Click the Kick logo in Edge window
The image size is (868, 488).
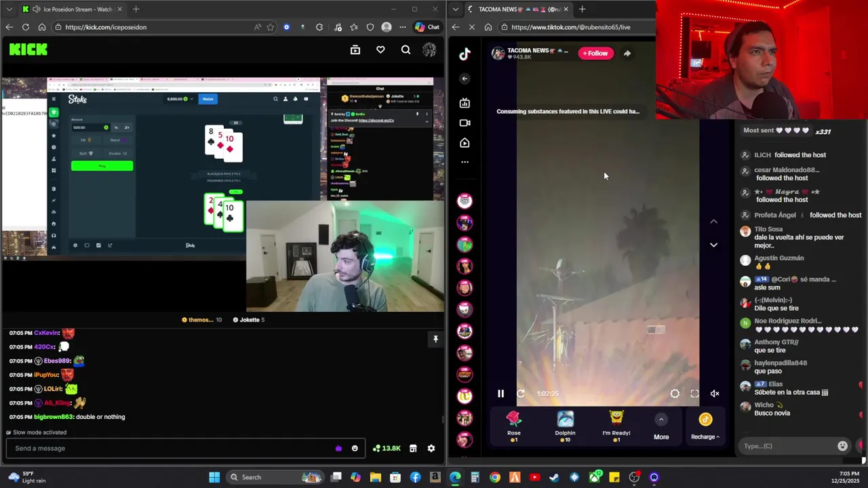28,49
